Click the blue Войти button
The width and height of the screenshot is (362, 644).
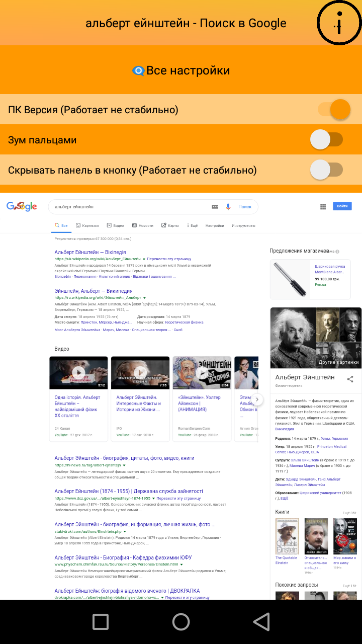click(x=342, y=206)
